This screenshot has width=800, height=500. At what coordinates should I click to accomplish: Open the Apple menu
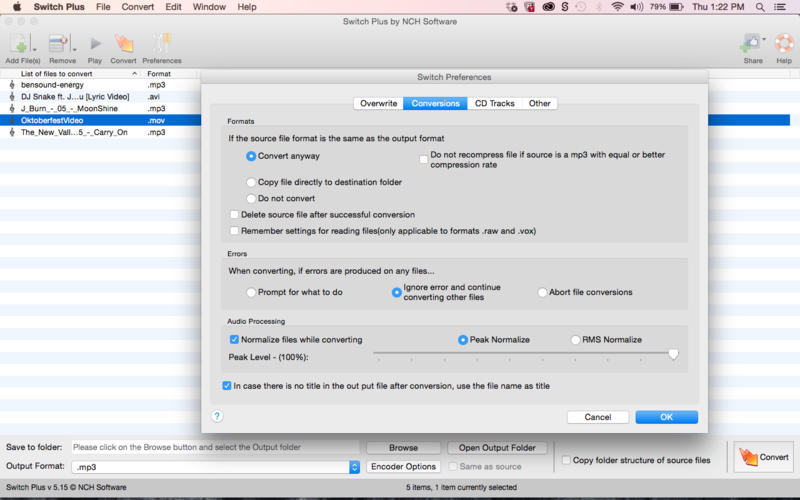[x=16, y=7]
